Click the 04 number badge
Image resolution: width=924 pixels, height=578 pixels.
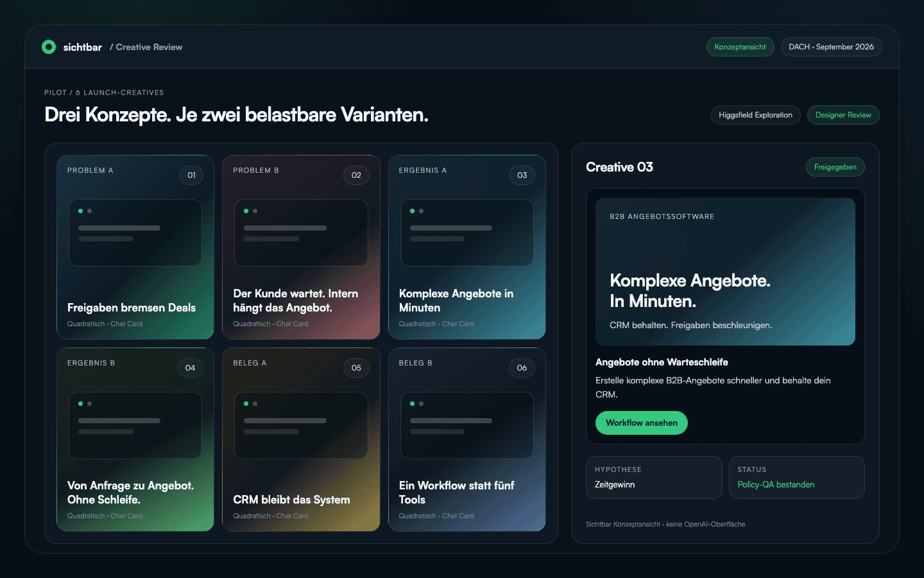[x=190, y=368]
